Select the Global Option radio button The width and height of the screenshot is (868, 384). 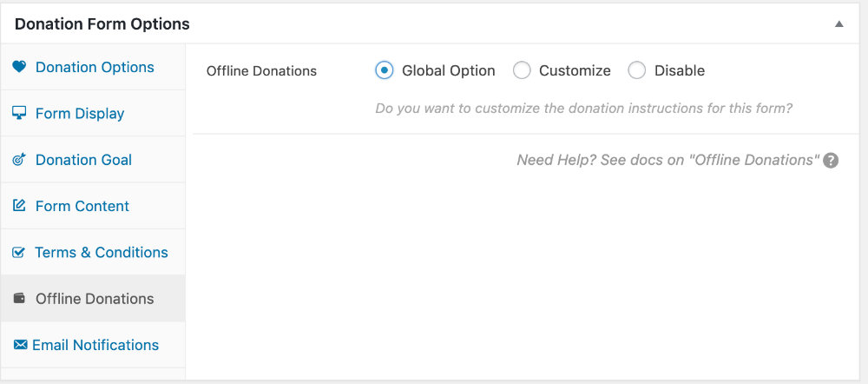[385, 70]
